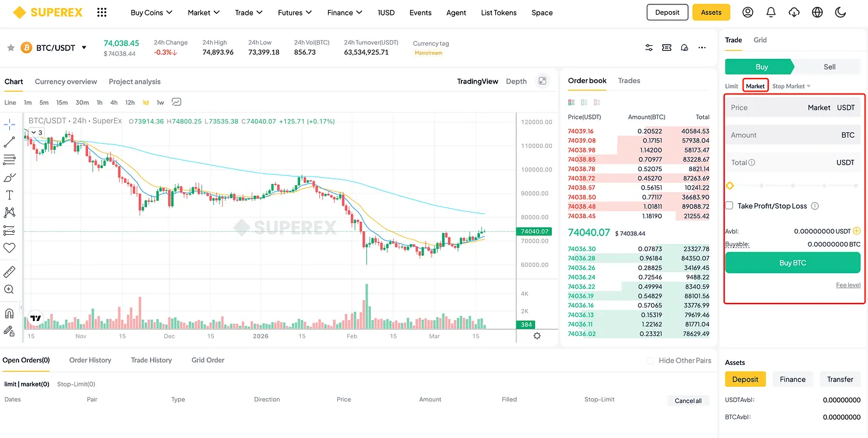Click Cancel all orders button
868x438 pixels.
coord(688,401)
